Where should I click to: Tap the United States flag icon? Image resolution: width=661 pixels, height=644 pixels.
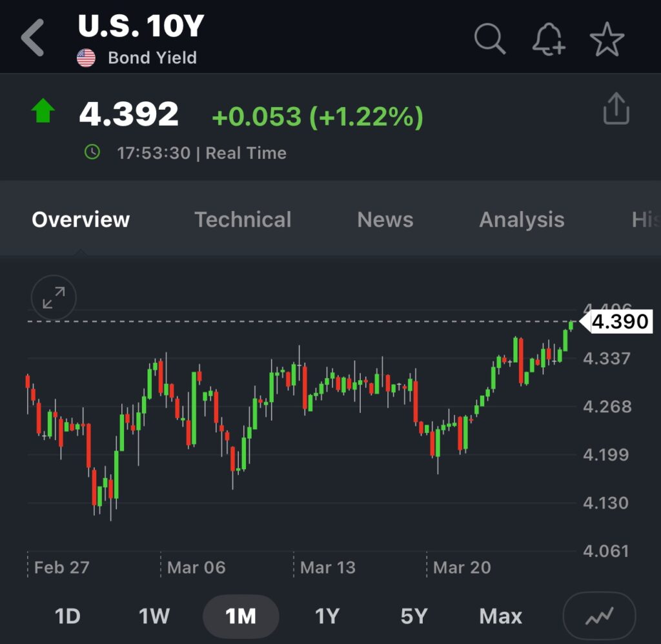pos(86,58)
